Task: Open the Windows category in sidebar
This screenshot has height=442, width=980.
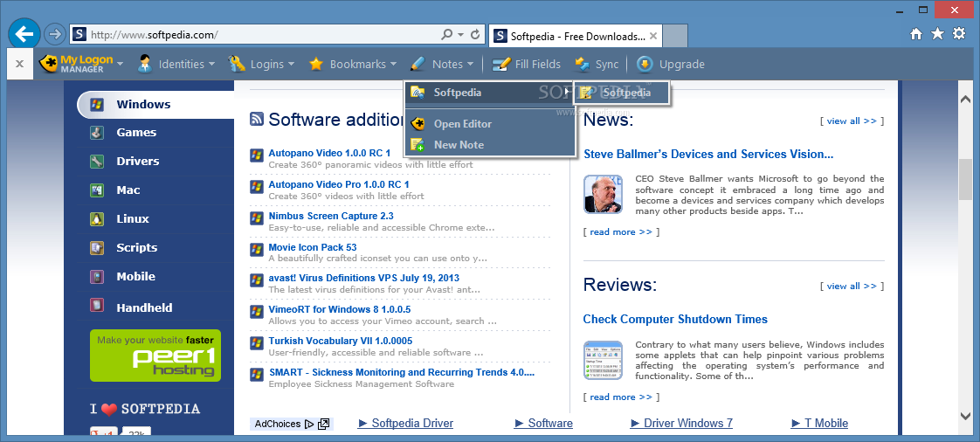Action: click(155, 105)
